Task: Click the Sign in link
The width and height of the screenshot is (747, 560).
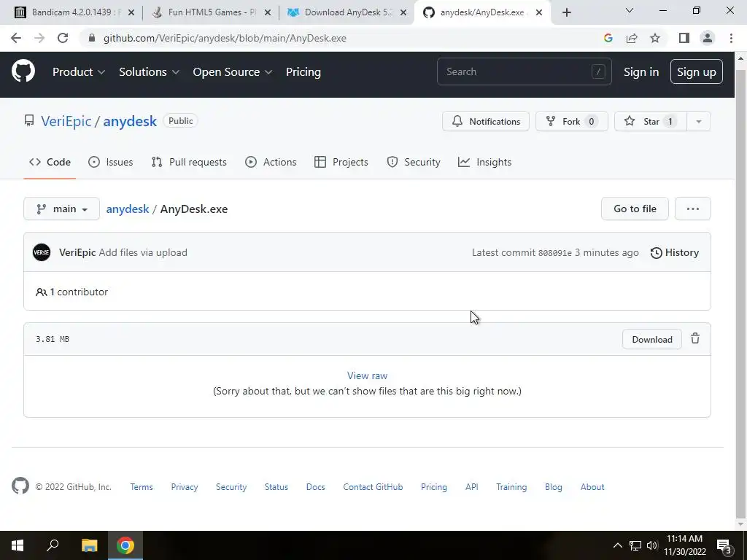Action: (641, 72)
